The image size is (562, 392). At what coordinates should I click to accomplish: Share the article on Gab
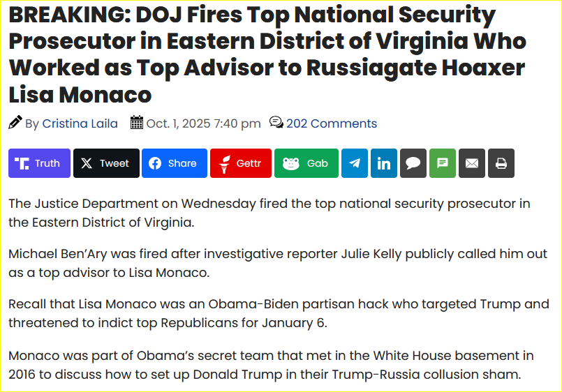click(x=306, y=163)
